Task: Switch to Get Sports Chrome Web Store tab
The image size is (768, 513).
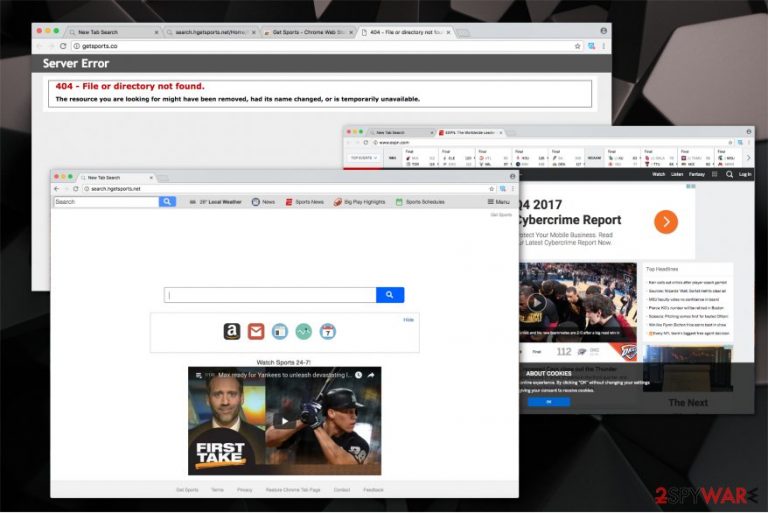Action: point(309,32)
